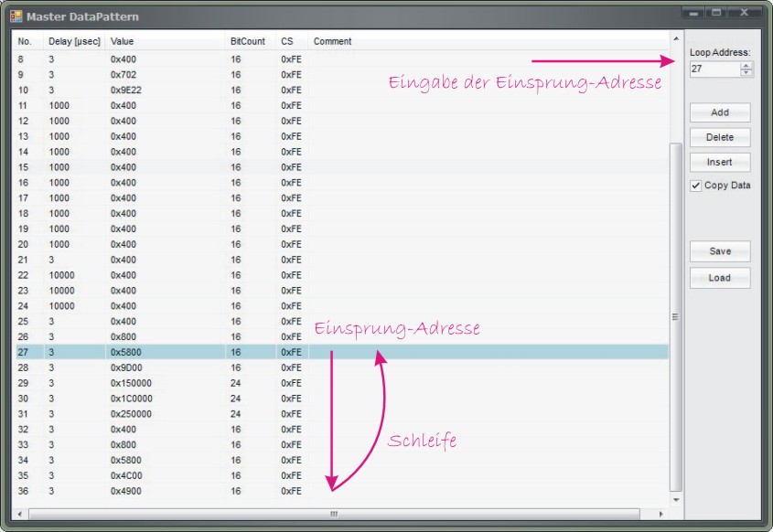This screenshot has width=773, height=532.
Task: Click value 0x150000 in row 29
Action: click(131, 383)
